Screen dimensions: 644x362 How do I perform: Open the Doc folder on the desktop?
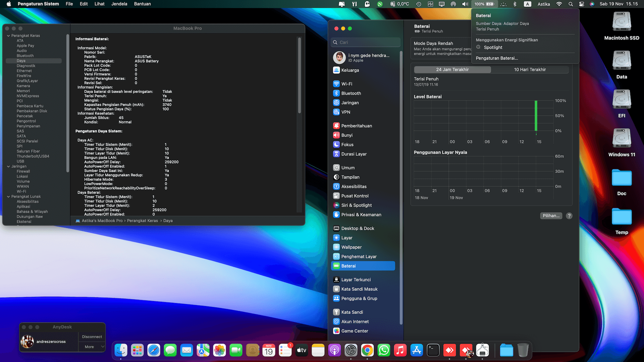coord(622,181)
